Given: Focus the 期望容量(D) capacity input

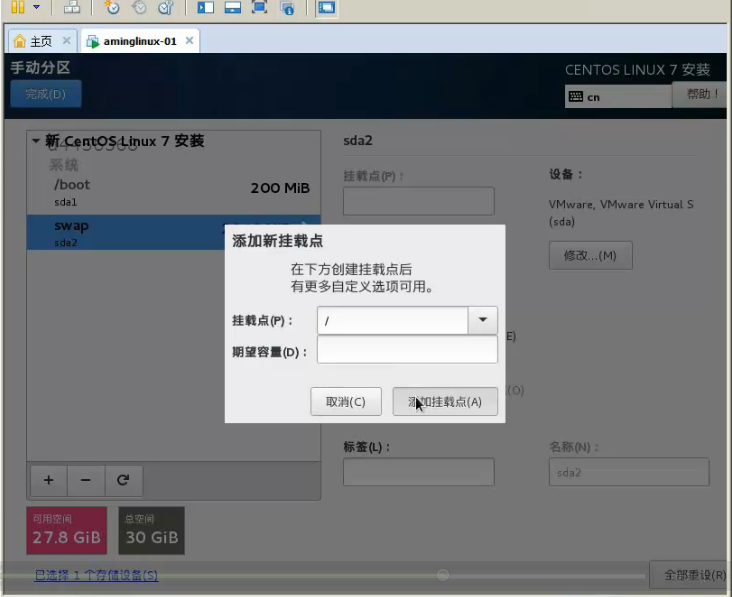Looking at the screenshot, I should point(407,350).
